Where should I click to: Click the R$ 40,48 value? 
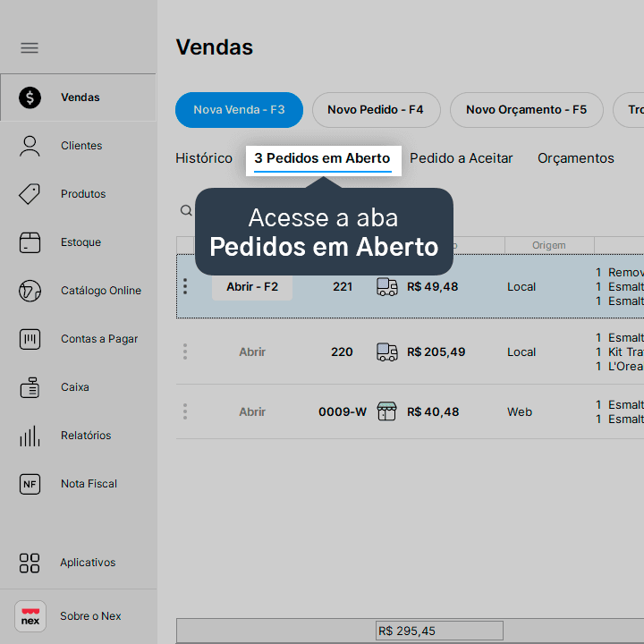tap(433, 411)
